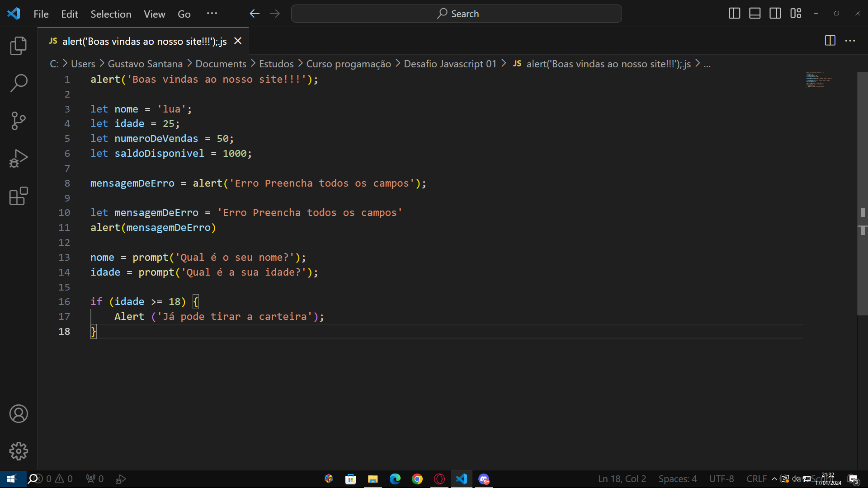Viewport: 868px width, 488px height.
Task: Open the Selection menu
Action: 111,14
